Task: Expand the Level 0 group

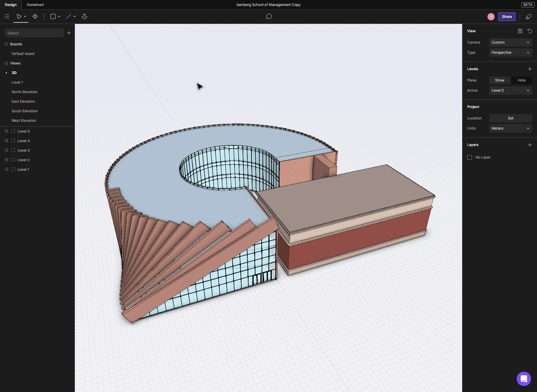Action: point(6,131)
